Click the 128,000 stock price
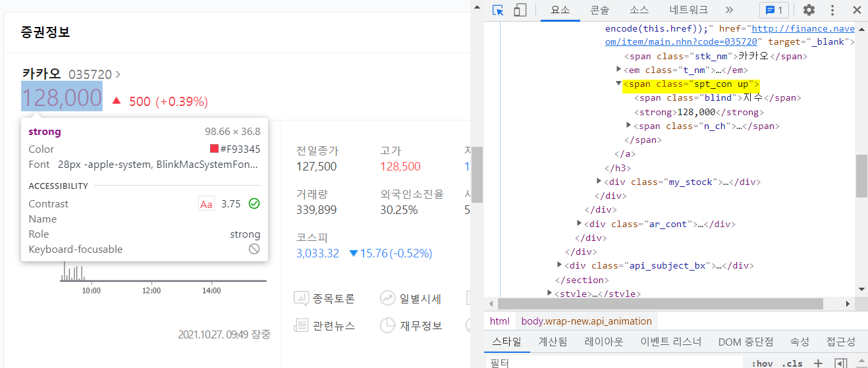This screenshot has width=868, height=368. (x=62, y=98)
